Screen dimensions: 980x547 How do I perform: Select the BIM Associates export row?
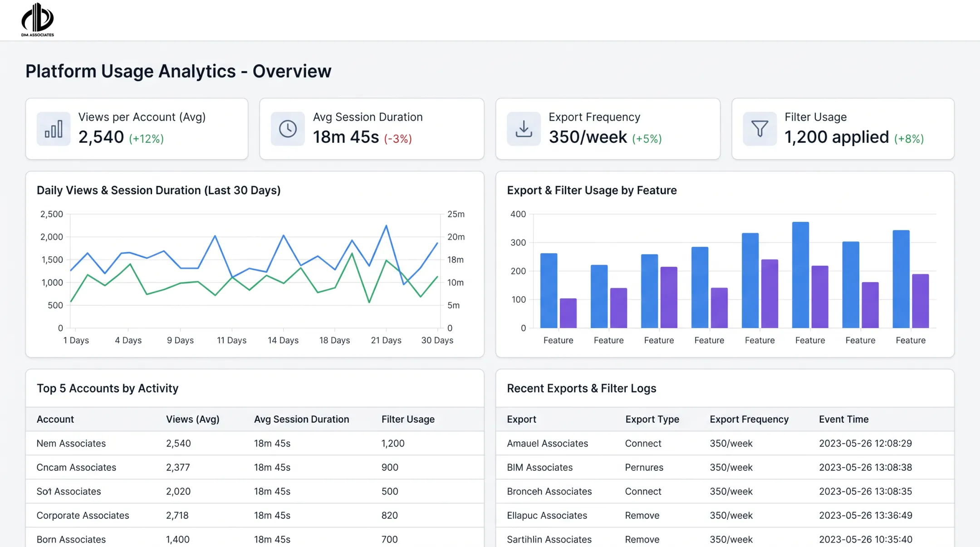[x=725, y=467]
